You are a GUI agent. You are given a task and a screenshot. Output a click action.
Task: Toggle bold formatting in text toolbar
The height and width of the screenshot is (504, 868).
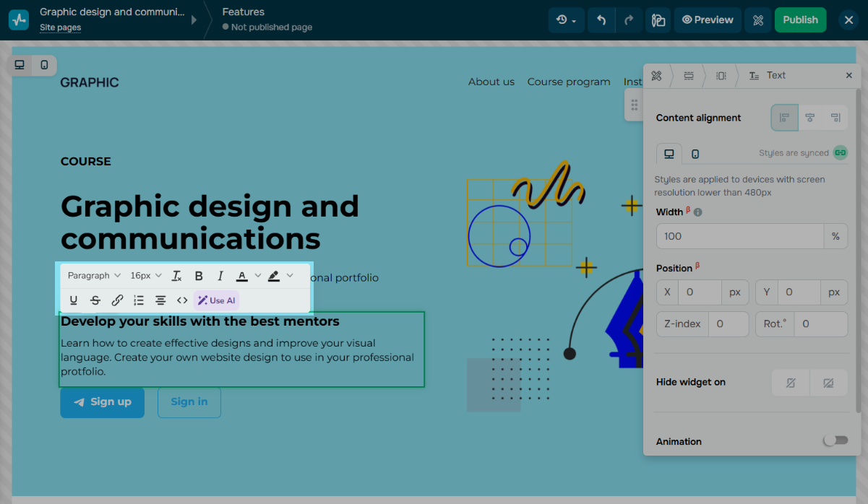click(199, 276)
